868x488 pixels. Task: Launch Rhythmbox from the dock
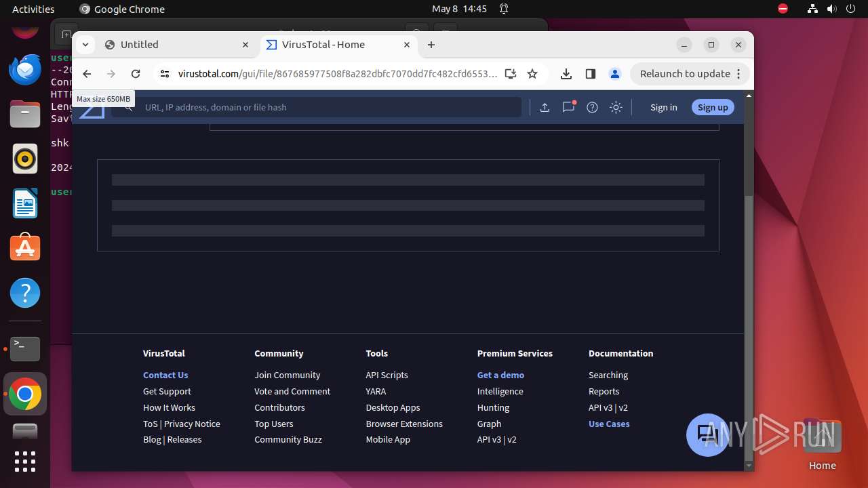pyautogui.click(x=25, y=159)
